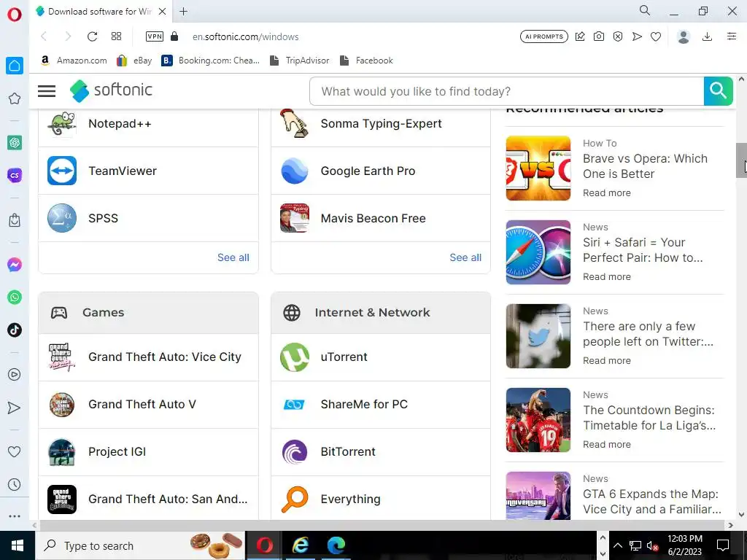Image resolution: width=747 pixels, height=560 pixels.
Task: Click the horizontal scrollbar right arrow
Action: point(731,525)
